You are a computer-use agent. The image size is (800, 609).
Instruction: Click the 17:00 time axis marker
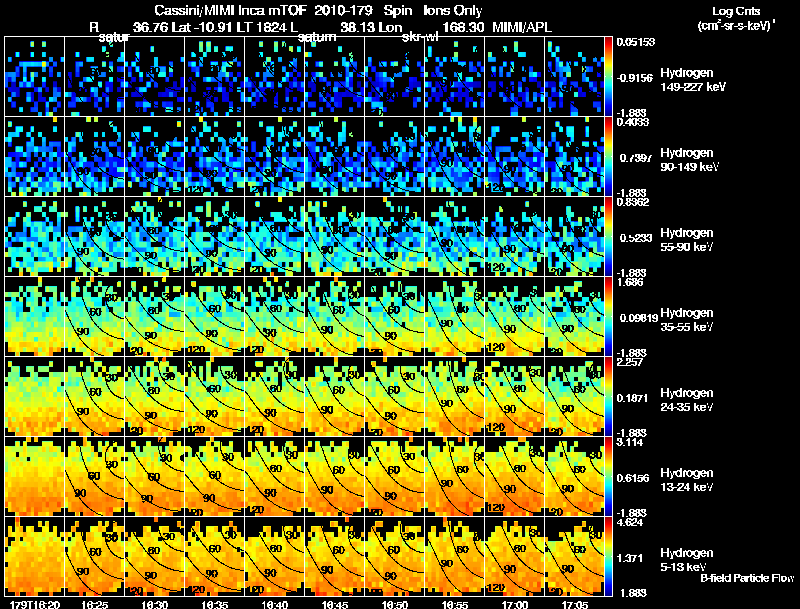(515, 604)
